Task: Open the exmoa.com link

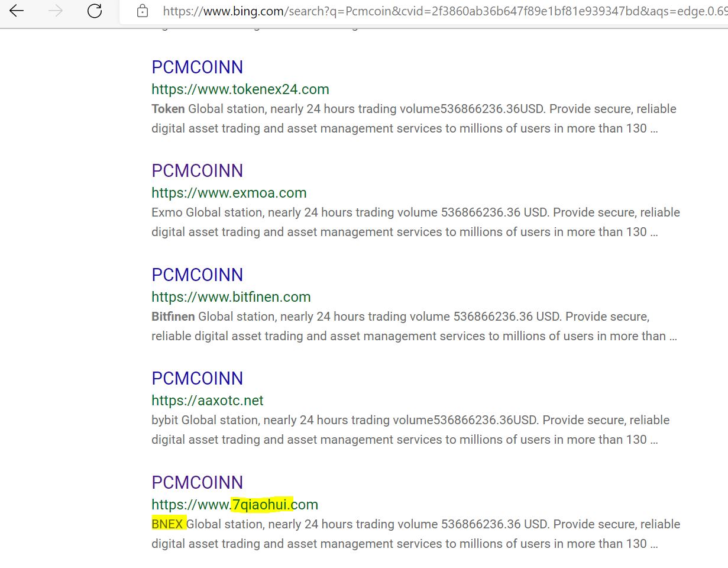Action: point(229,193)
